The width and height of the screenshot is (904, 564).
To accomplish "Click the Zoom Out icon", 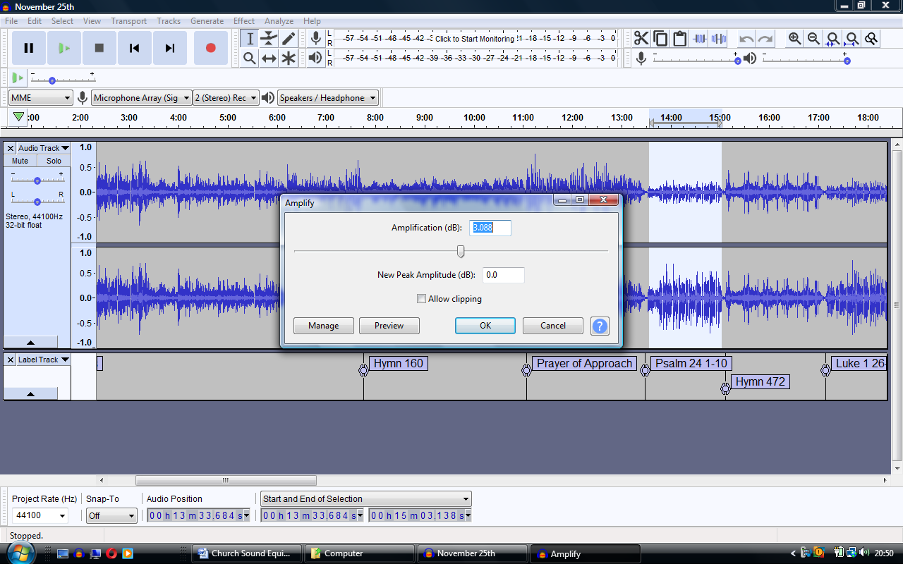I will coord(813,39).
